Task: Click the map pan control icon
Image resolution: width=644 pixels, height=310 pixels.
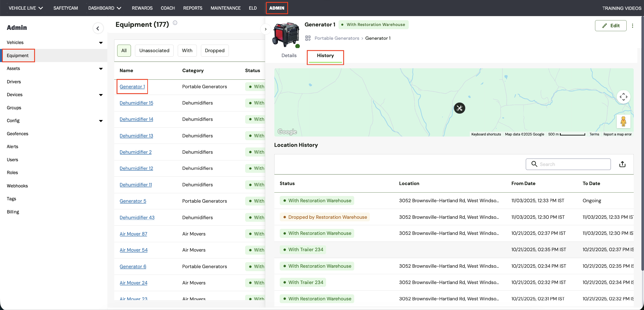Action: pos(623,97)
